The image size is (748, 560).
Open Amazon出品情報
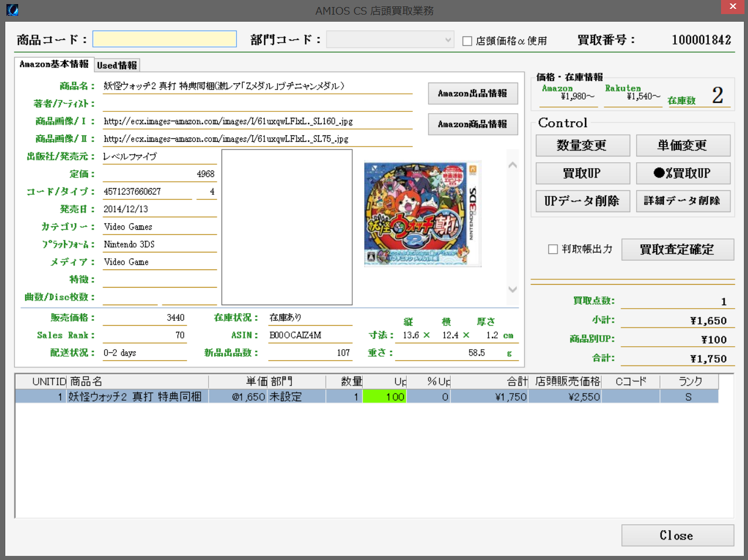[x=472, y=93]
